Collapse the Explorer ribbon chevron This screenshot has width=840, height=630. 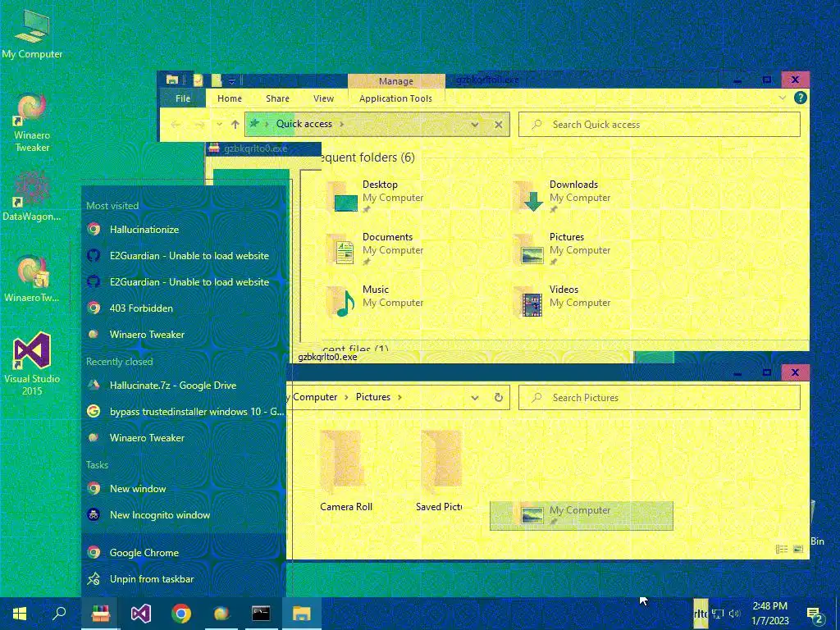click(x=782, y=98)
